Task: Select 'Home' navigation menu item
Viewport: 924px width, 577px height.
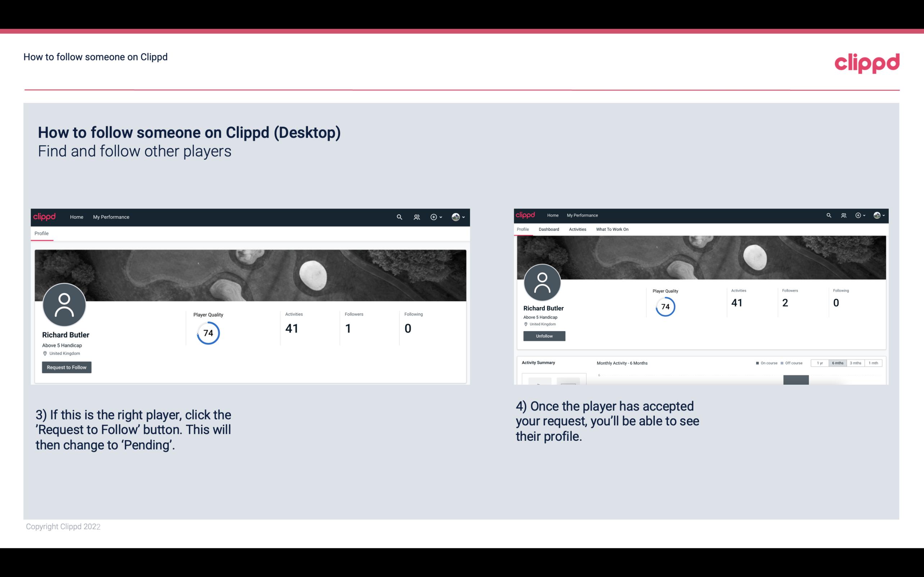Action: 76,217
